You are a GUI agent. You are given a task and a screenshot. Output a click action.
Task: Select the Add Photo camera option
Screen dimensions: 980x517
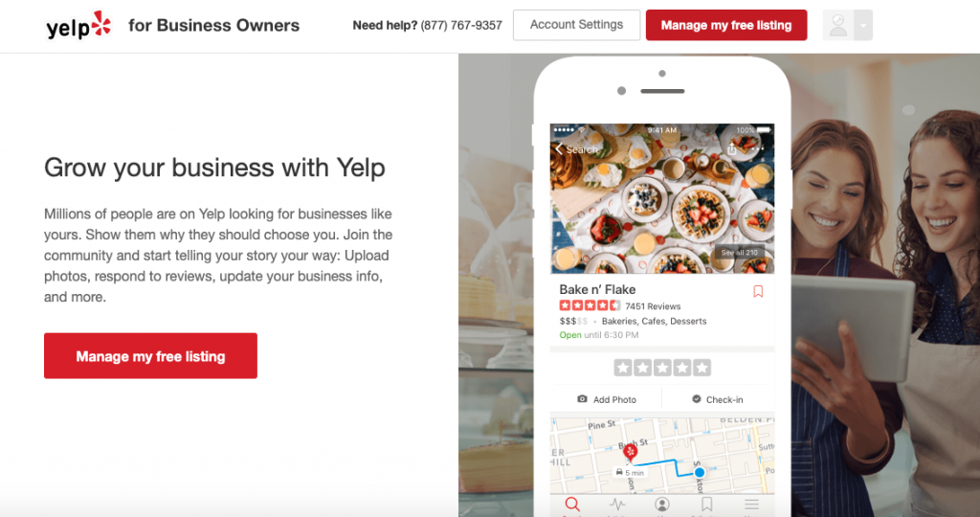coord(606,399)
